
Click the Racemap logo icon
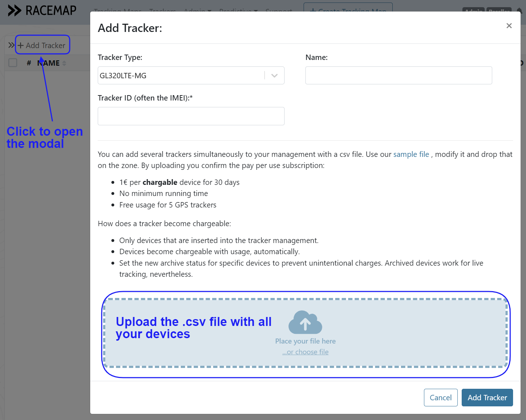[15, 11]
